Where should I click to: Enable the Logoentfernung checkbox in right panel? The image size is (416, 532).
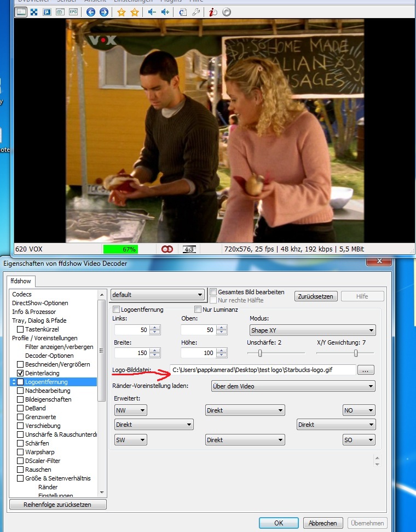pos(116,310)
